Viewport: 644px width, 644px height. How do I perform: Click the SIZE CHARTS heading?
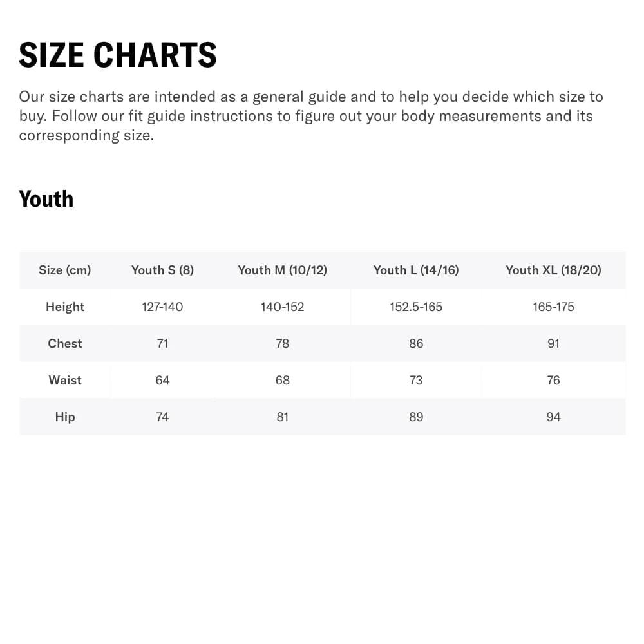coord(118,55)
